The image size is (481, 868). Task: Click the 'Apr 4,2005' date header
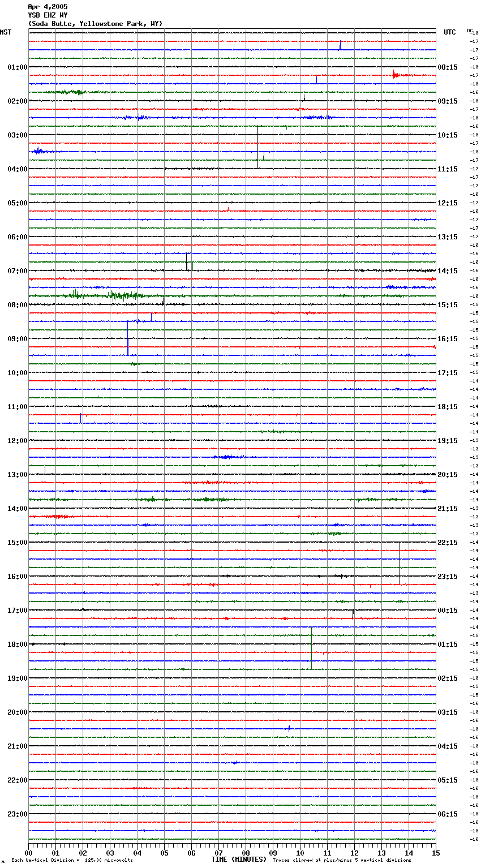click(48, 7)
